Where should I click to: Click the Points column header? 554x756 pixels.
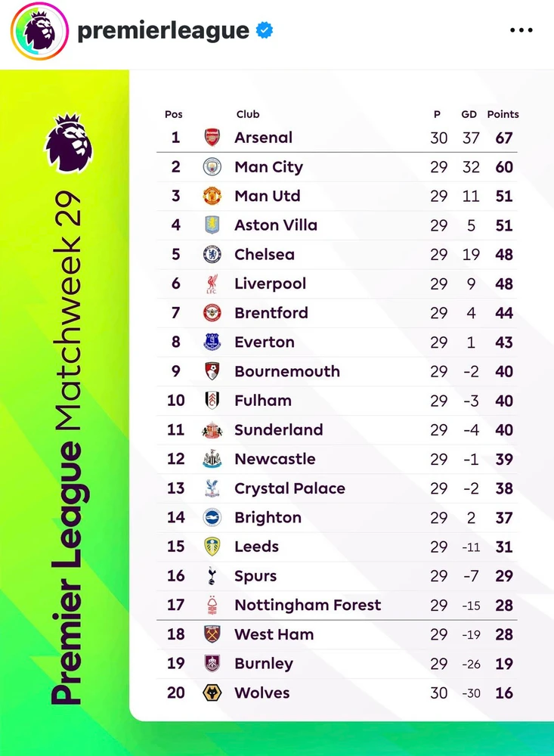pos(503,114)
